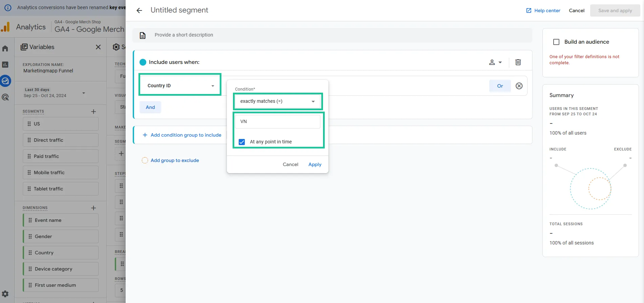Cancel the segment builder
Screen dimensions: 644x303
[577, 10]
